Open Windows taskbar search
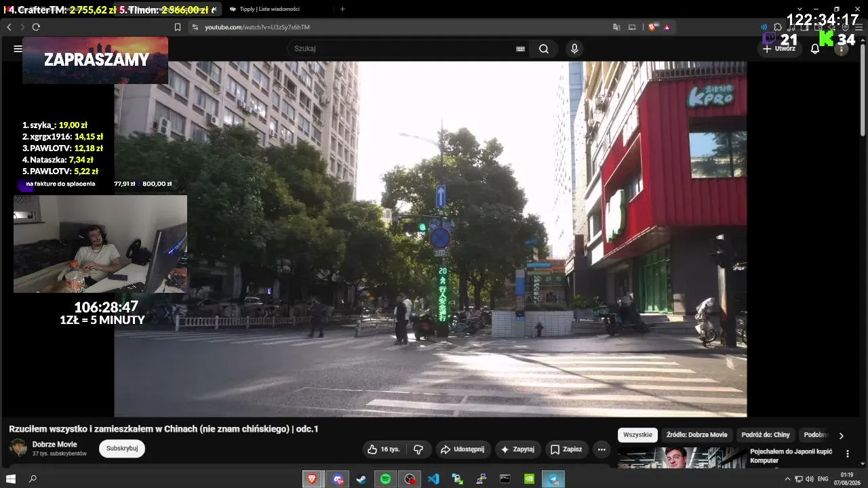 [x=33, y=479]
